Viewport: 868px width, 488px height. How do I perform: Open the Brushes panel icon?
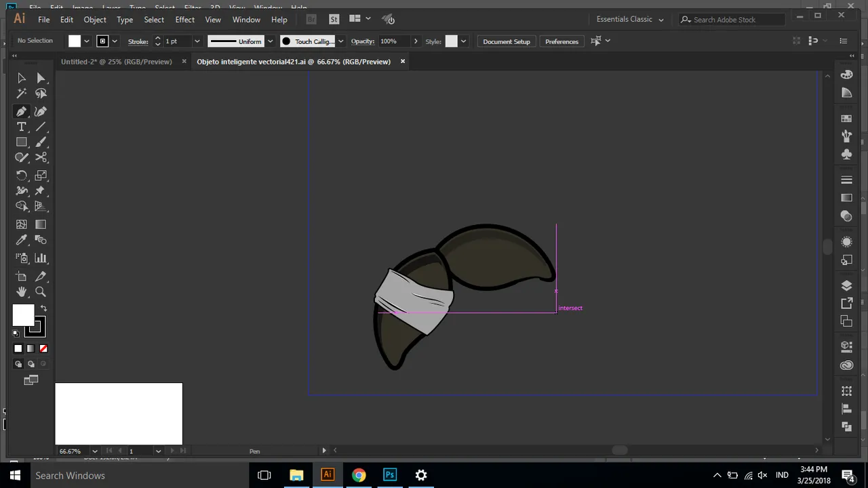point(846,136)
